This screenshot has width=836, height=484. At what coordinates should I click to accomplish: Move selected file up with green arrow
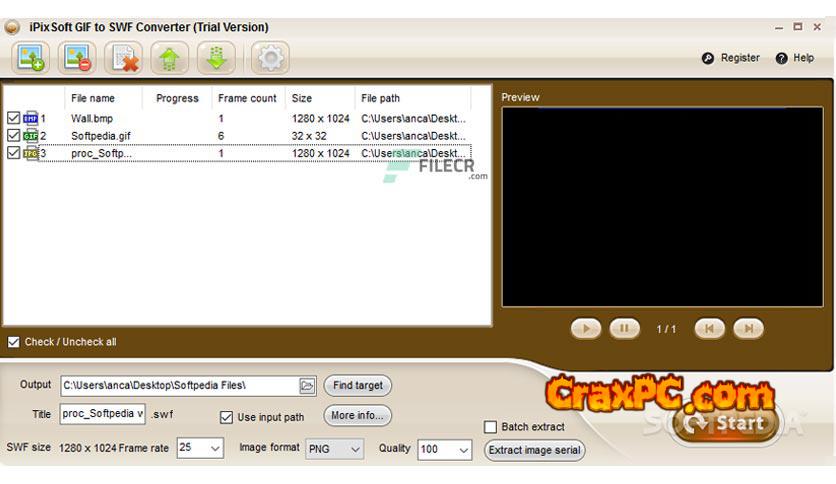click(170, 58)
